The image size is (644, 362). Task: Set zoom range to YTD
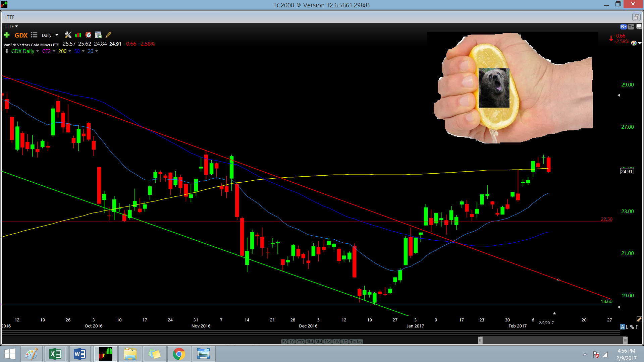point(300,342)
